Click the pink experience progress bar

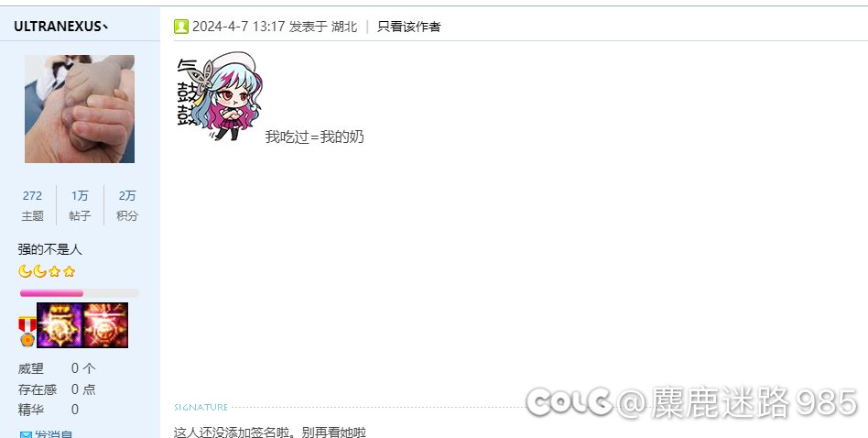(x=79, y=293)
